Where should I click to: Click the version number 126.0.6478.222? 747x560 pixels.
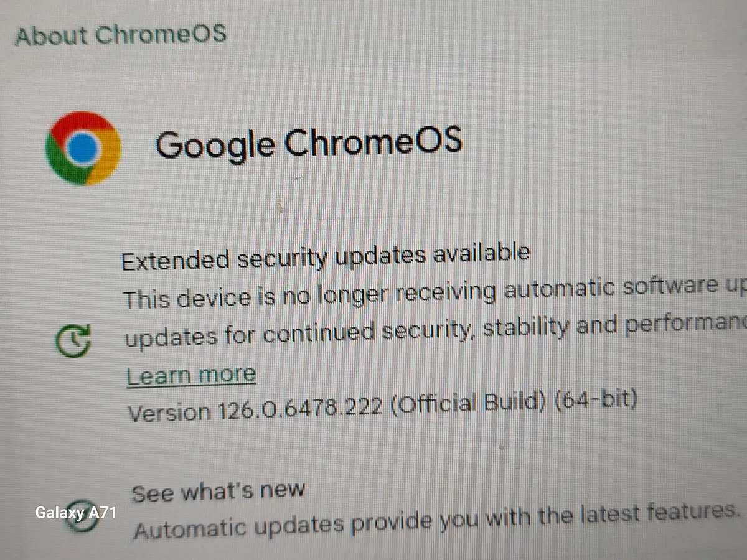301,409
